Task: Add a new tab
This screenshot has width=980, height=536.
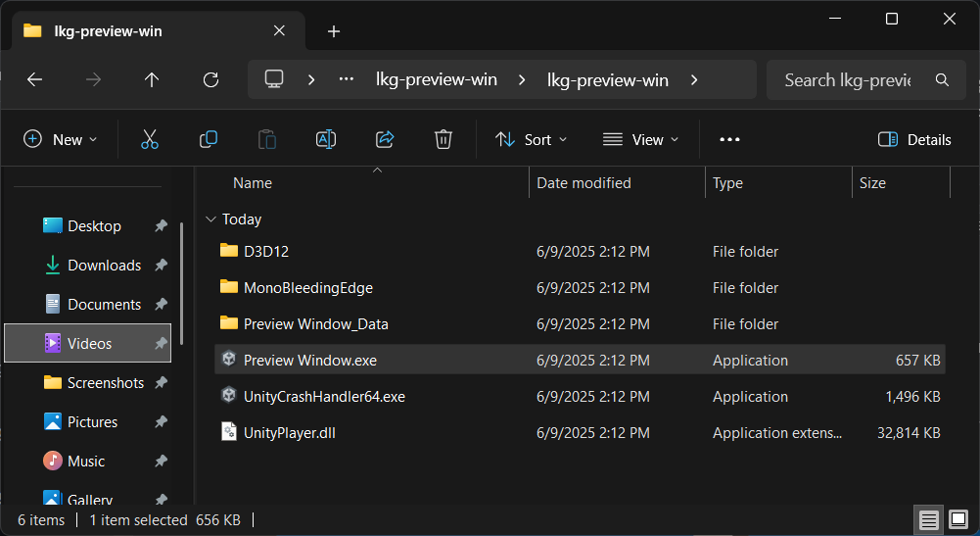Action: [334, 31]
